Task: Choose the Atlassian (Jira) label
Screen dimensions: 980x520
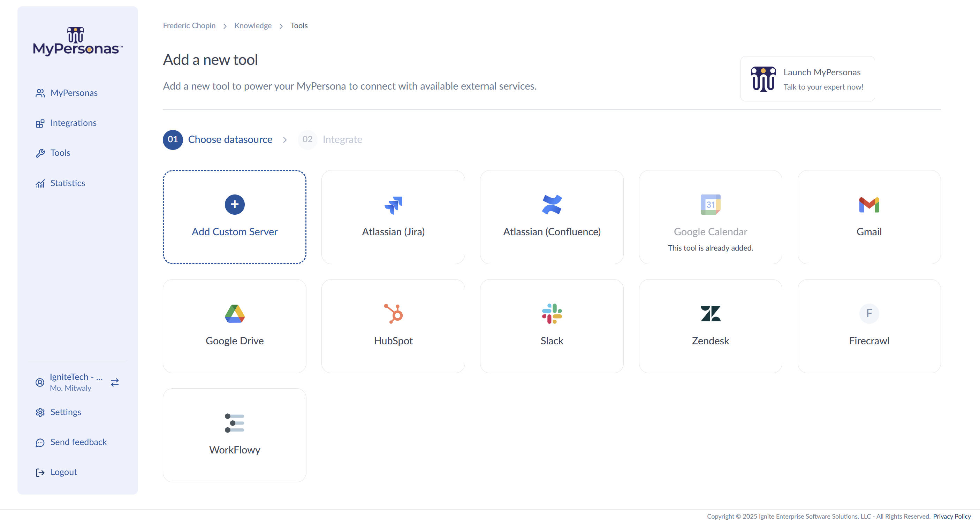Action: click(393, 232)
